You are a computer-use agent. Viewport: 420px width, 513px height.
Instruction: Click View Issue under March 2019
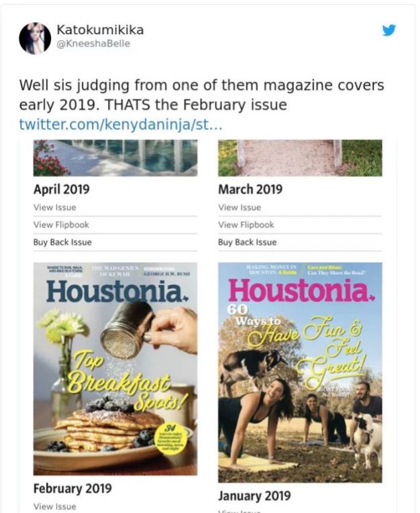tap(240, 207)
